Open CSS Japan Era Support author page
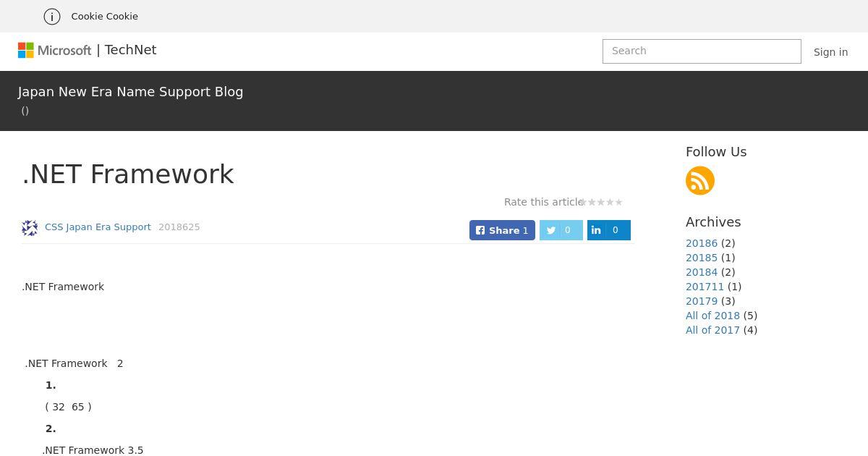 (x=98, y=227)
